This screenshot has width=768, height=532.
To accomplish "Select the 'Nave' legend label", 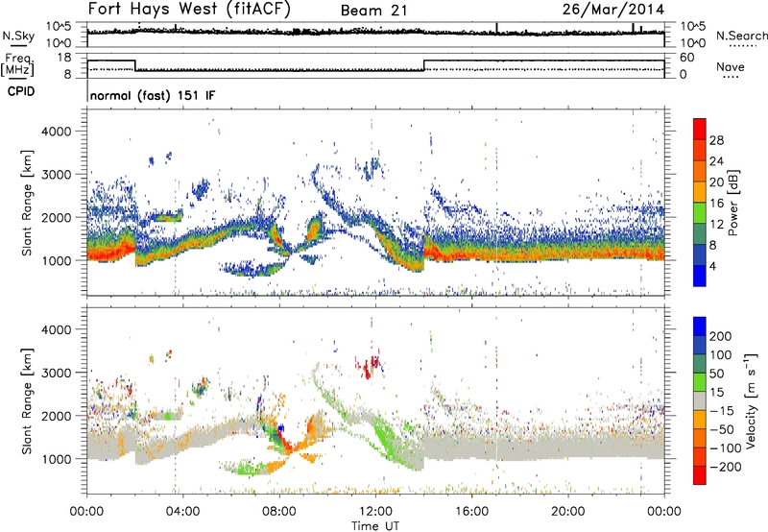I will pyautogui.click(x=731, y=67).
